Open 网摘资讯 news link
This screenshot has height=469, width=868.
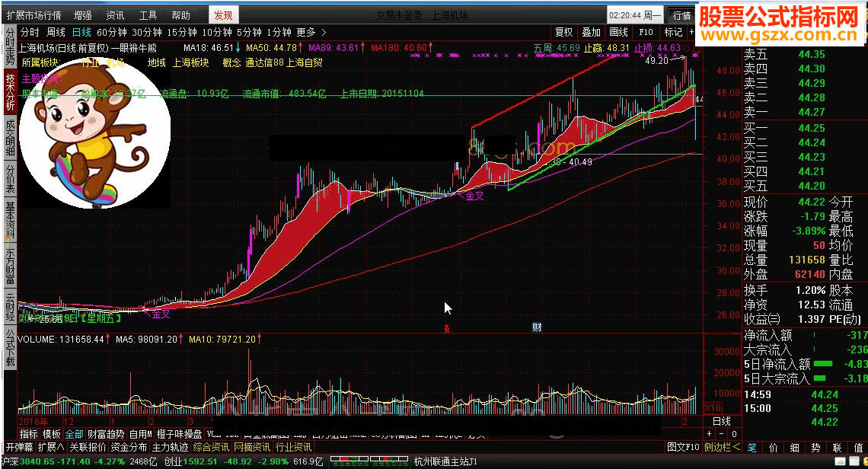[x=252, y=447]
